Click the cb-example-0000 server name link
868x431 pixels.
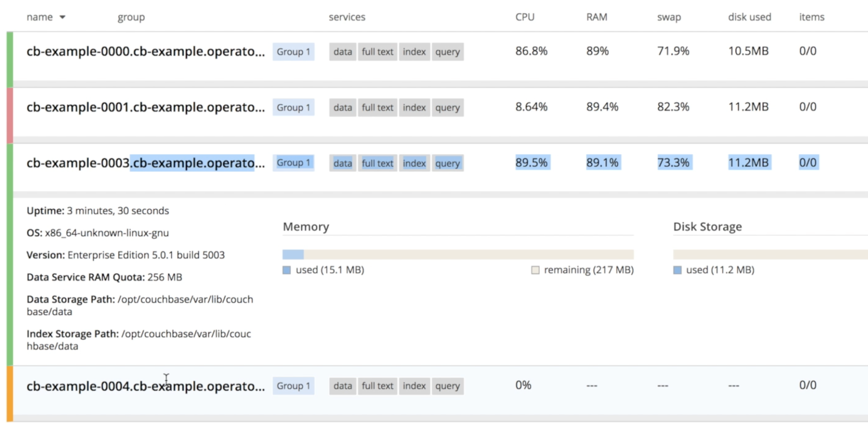(145, 51)
